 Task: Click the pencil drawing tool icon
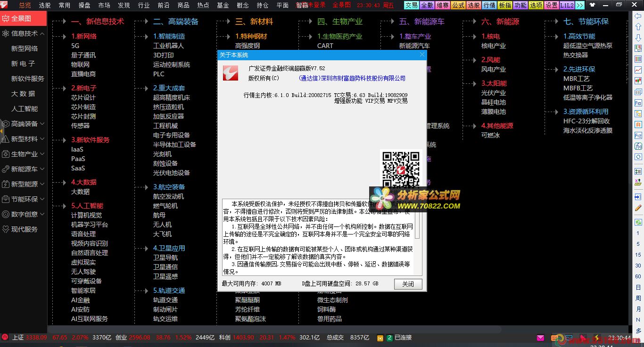(x=638, y=207)
